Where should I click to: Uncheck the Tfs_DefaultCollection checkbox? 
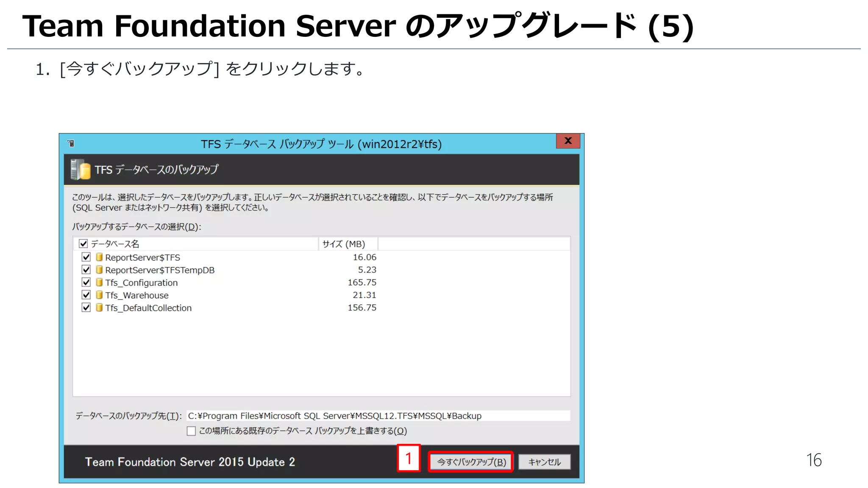coord(86,308)
